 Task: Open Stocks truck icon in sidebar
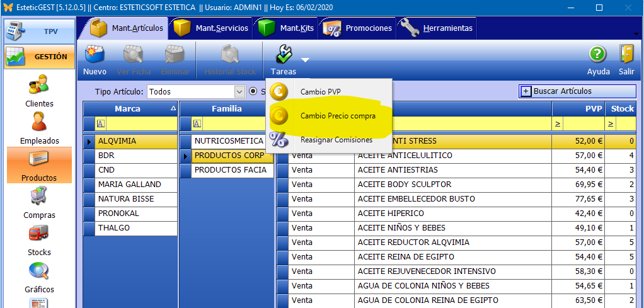pos(39,239)
